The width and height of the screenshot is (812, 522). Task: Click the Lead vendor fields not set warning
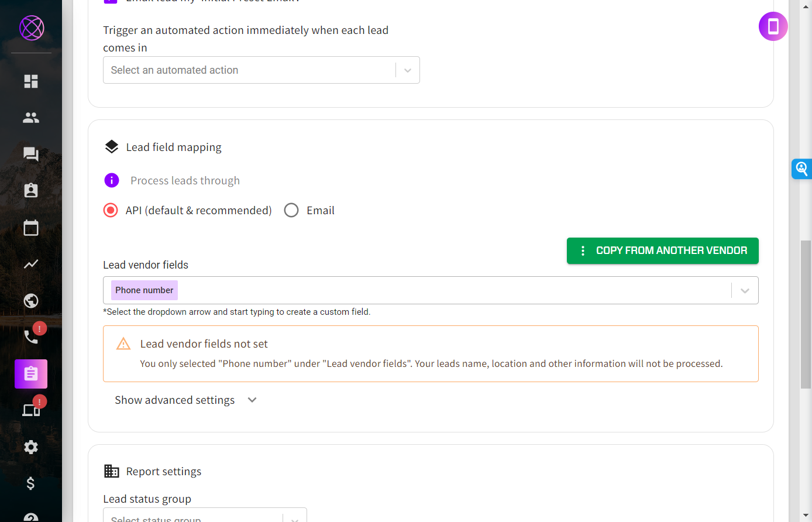click(431, 354)
